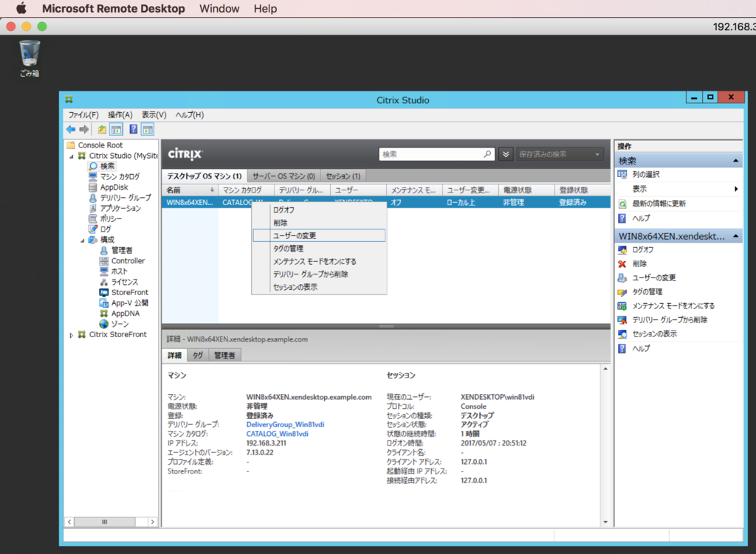Open the ヘルプ(H) menu
Screen dimensions: 756x554
pyautogui.click(x=189, y=114)
